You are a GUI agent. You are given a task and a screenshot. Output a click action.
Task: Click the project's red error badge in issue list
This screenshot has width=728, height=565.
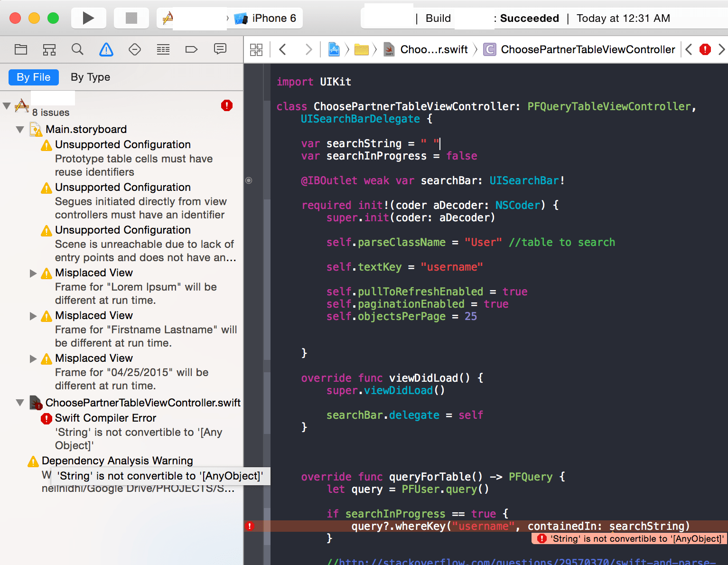pyautogui.click(x=227, y=105)
